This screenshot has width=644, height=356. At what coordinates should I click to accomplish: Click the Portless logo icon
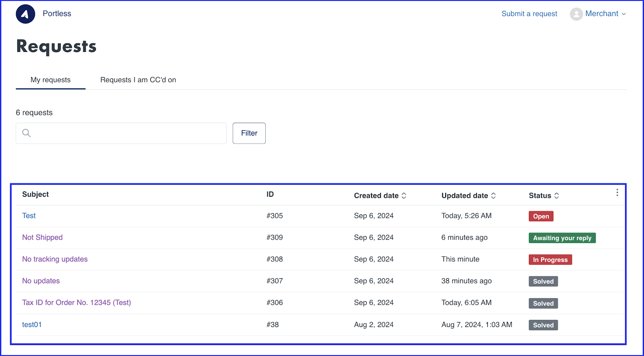[x=25, y=14]
